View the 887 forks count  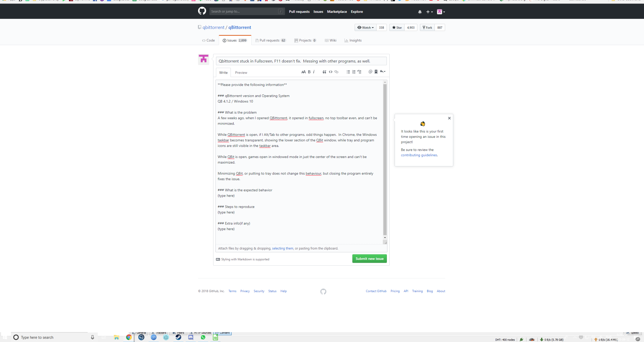coord(440,27)
